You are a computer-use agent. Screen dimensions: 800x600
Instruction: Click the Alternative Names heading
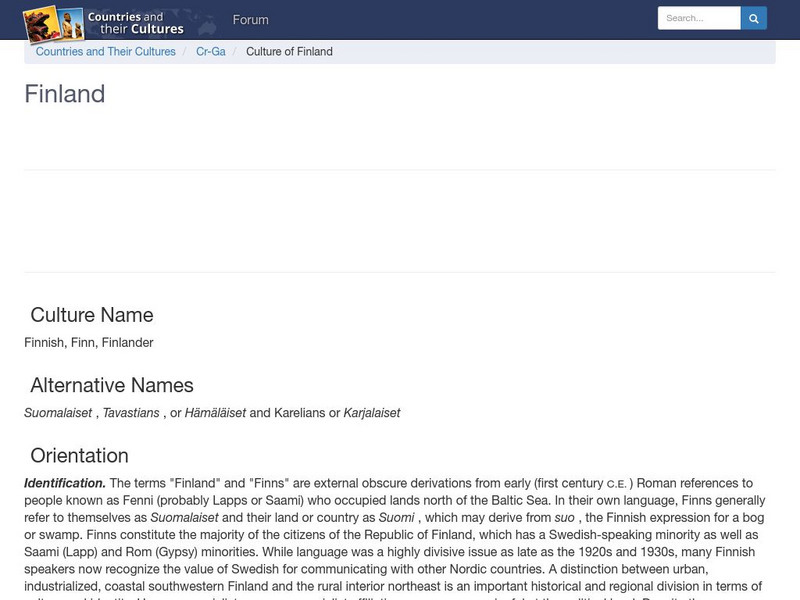coord(112,385)
